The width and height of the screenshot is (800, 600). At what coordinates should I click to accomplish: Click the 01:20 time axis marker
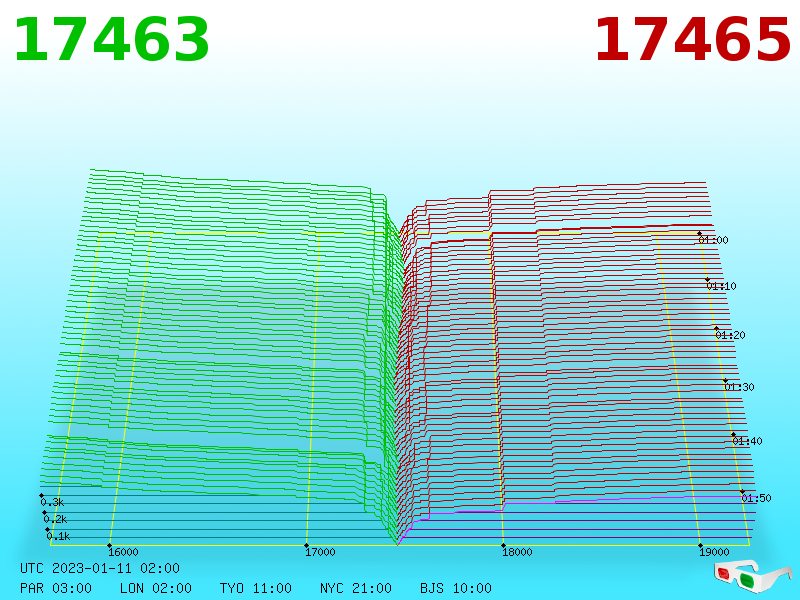click(x=730, y=335)
